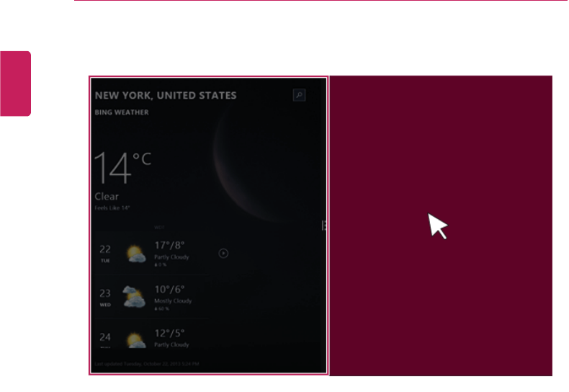
Task: Click the Bing Weather label
Action: (x=122, y=112)
